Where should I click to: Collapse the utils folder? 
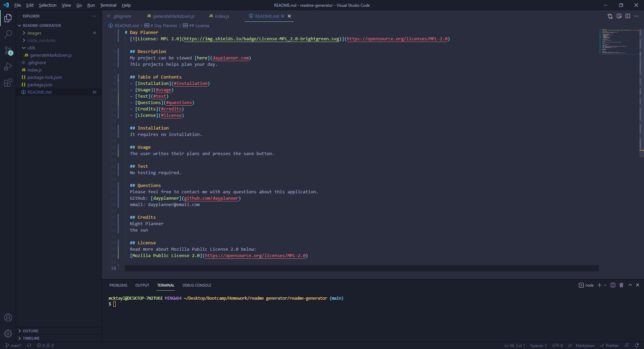(32, 48)
